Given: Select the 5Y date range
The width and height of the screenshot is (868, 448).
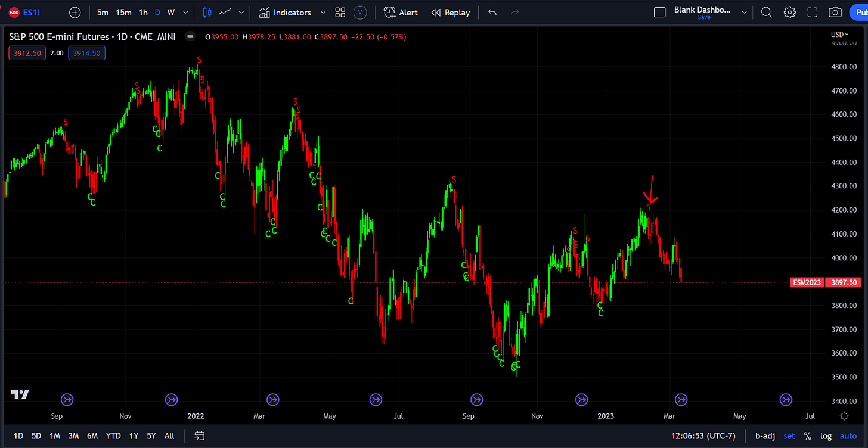Looking at the screenshot, I should (x=151, y=436).
